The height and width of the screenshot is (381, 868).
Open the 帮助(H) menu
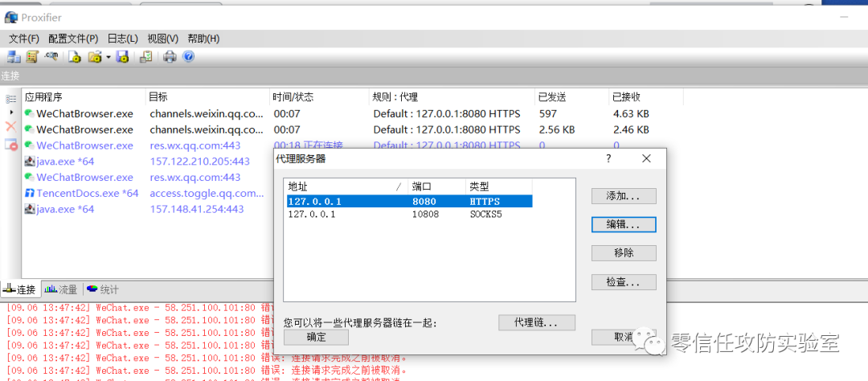click(x=203, y=39)
